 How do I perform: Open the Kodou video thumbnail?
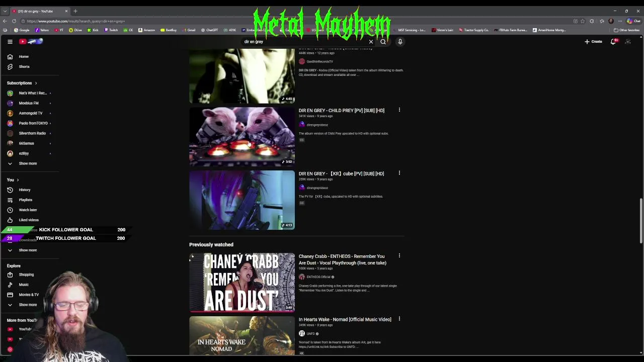point(242,76)
